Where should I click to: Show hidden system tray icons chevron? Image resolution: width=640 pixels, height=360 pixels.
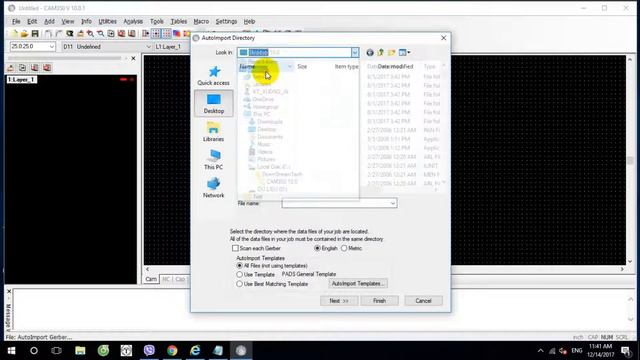pyautogui.click(x=540, y=351)
